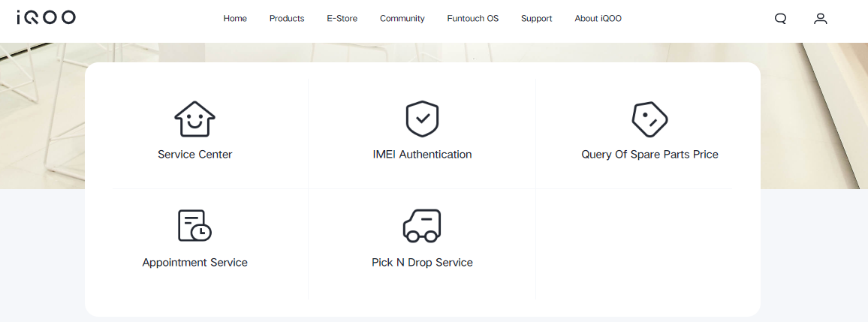Choose the Appointment Service label
The image size is (868, 322).
click(x=194, y=263)
